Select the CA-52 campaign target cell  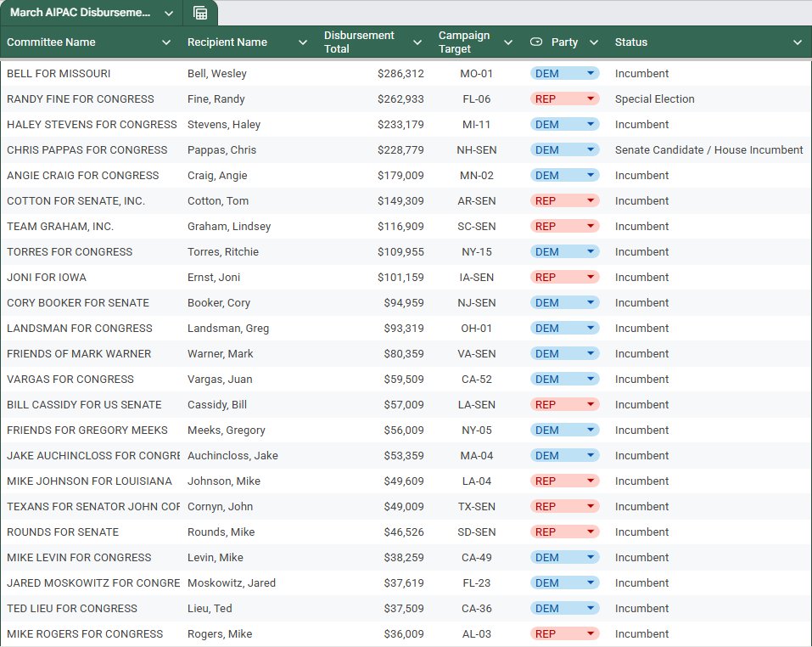(477, 379)
